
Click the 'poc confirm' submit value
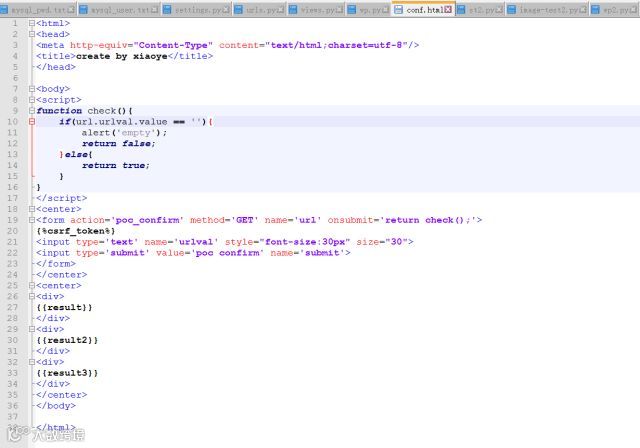tap(227, 253)
